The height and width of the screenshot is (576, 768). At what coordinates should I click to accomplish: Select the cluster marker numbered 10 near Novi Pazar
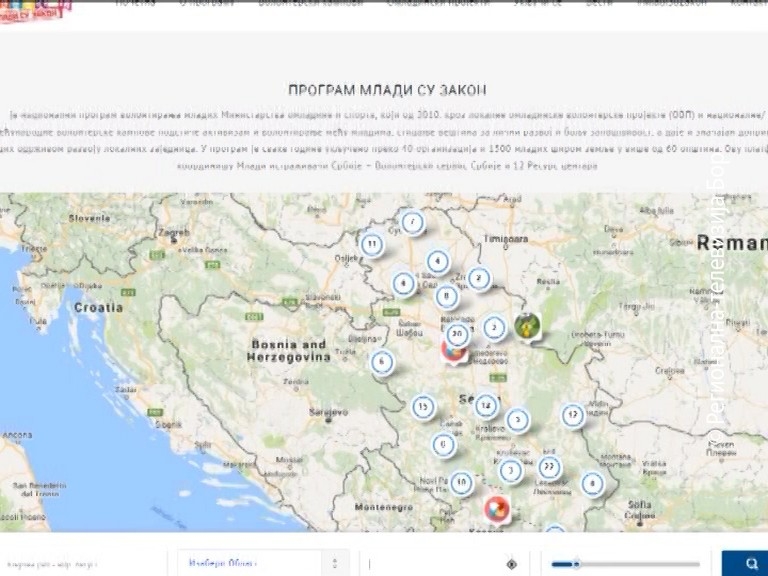(x=461, y=483)
